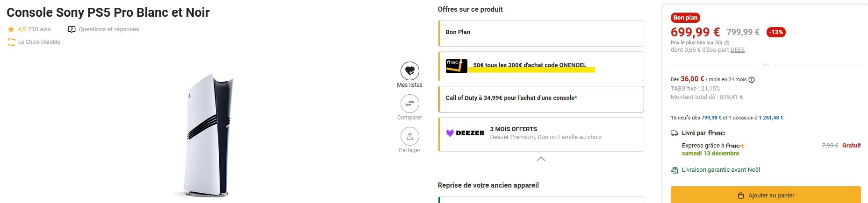This screenshot has width=868, height=203.
Task: Click the PS5 Pro product image
Action: tap(205, 135)
